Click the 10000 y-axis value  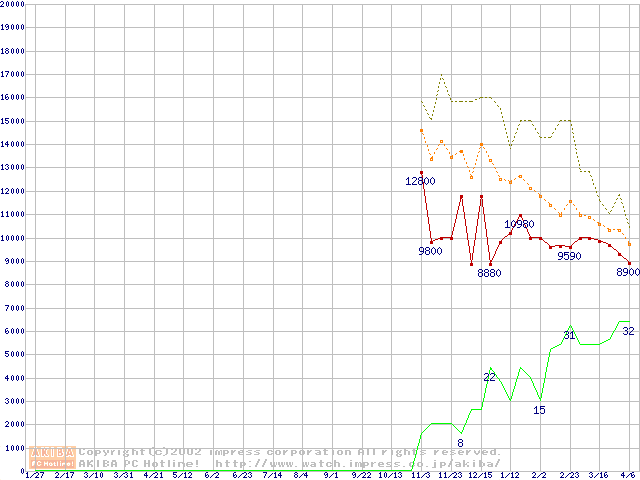[13, 239]
